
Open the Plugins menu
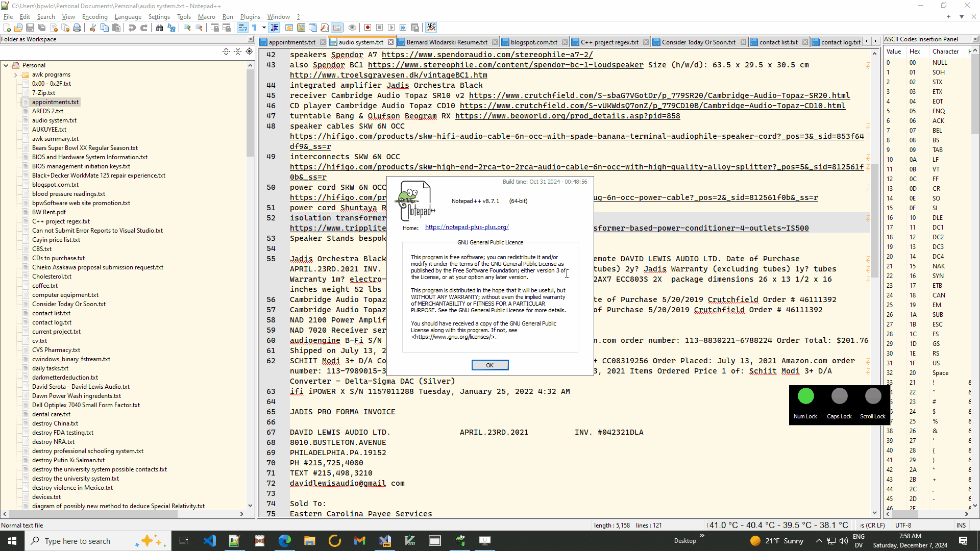point(250,17)
